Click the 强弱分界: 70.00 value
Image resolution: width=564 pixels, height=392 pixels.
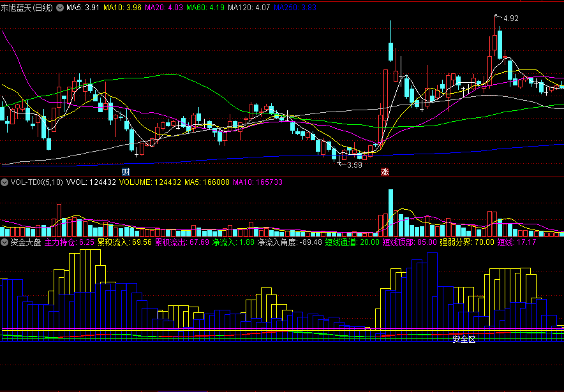coord(467,242)
